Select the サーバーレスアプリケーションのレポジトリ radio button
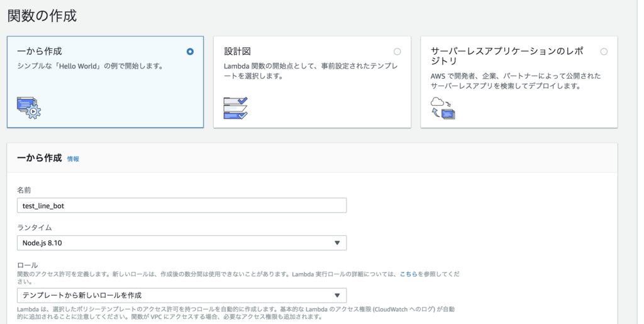Viewport: 644px width, 324px height. (x=604, y=52)
